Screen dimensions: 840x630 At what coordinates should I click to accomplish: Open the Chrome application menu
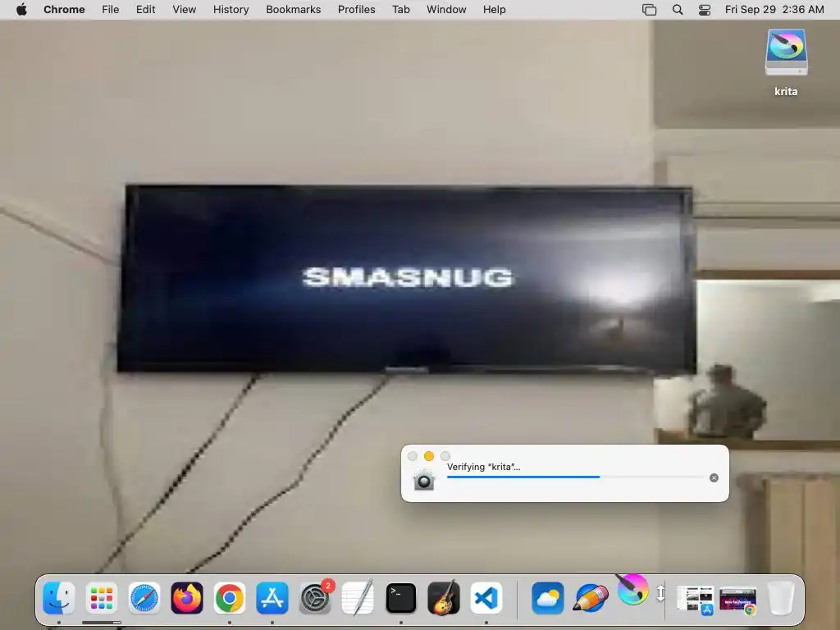point(64,10)
